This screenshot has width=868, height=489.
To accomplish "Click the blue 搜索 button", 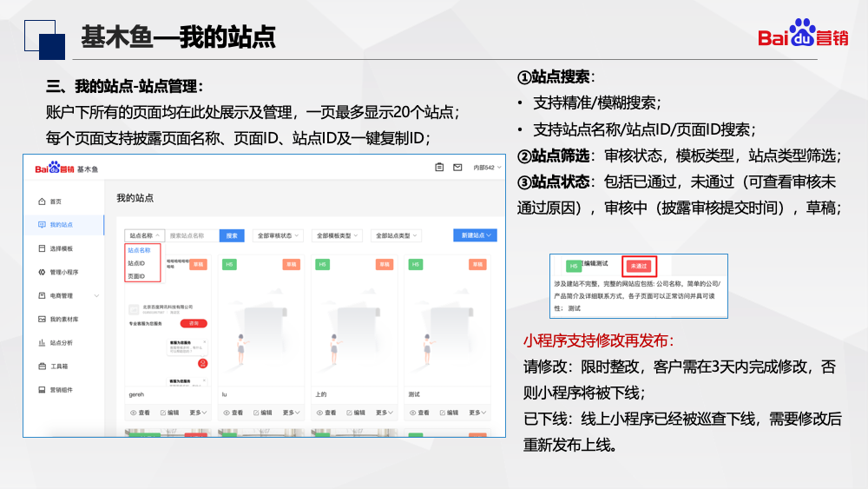I will (232, 235).
